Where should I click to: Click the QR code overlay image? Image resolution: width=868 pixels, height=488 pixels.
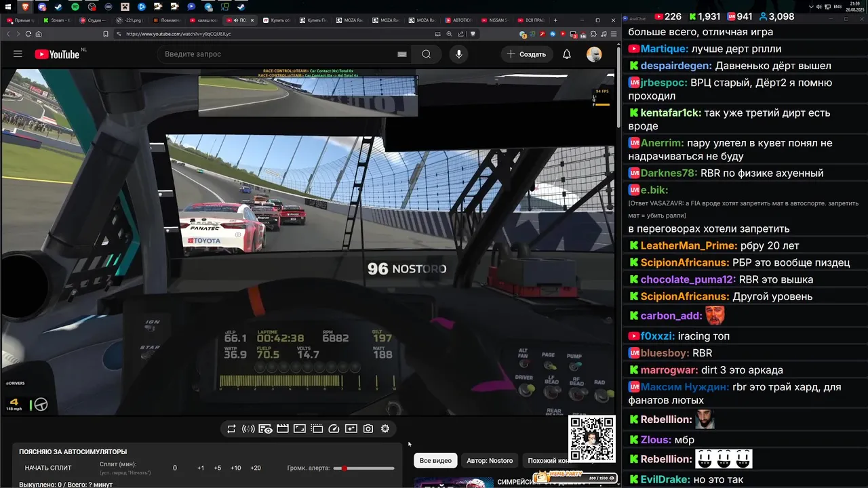592,439
